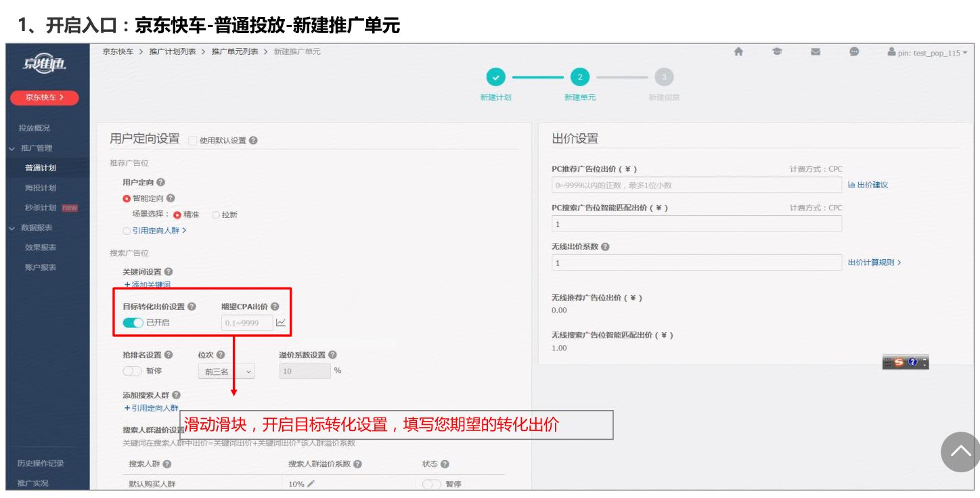
Task: Enable the 使用默认设置 checkbox
Action: [x=193, y=140]
